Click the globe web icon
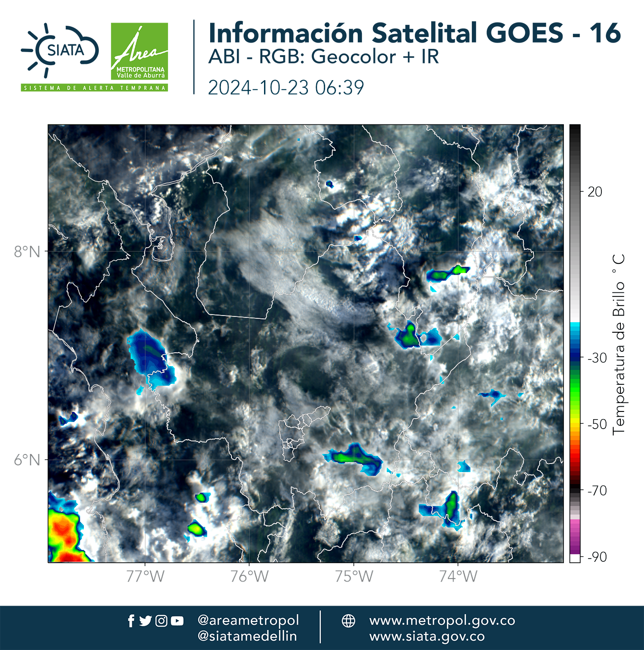644x650 pixels. [x=348, y=621]
